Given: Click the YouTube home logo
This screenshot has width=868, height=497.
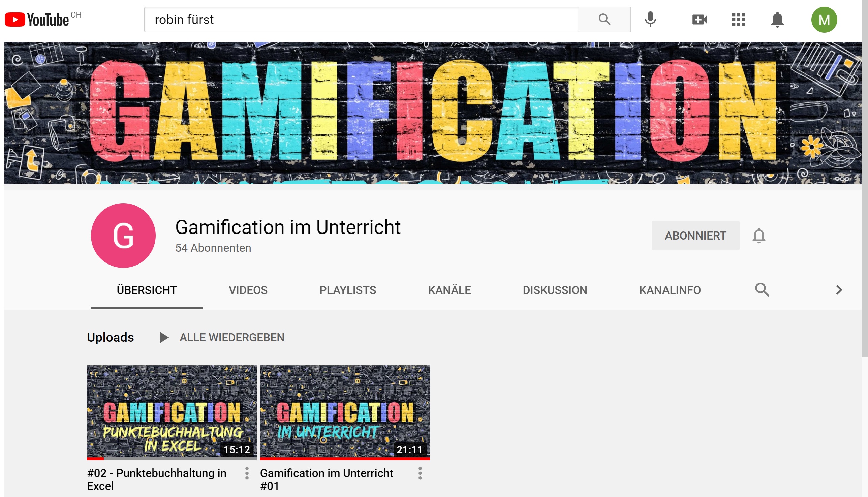Looking at the screenshot, I should point(37,20).
